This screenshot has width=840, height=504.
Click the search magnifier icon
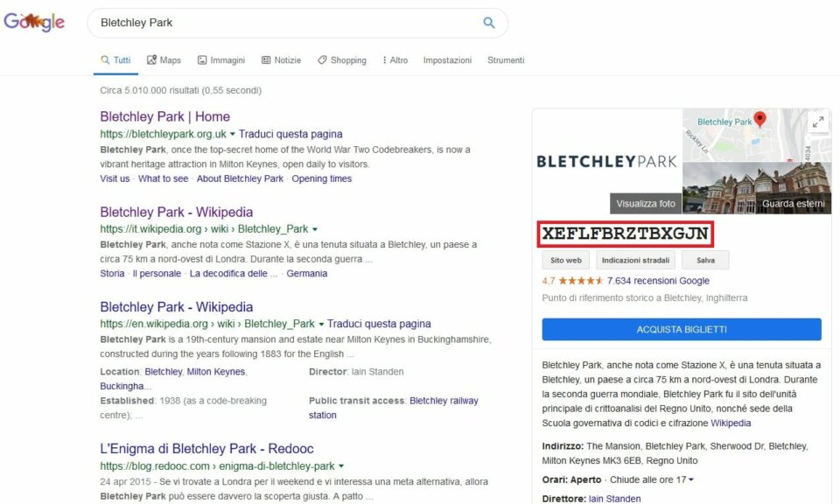point(488,22)
